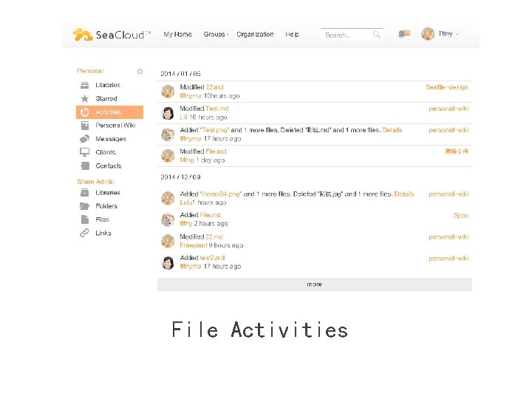Open user Freeplant's profile link
The height and width of the screenshot is (399, 532).
point(194,245)
